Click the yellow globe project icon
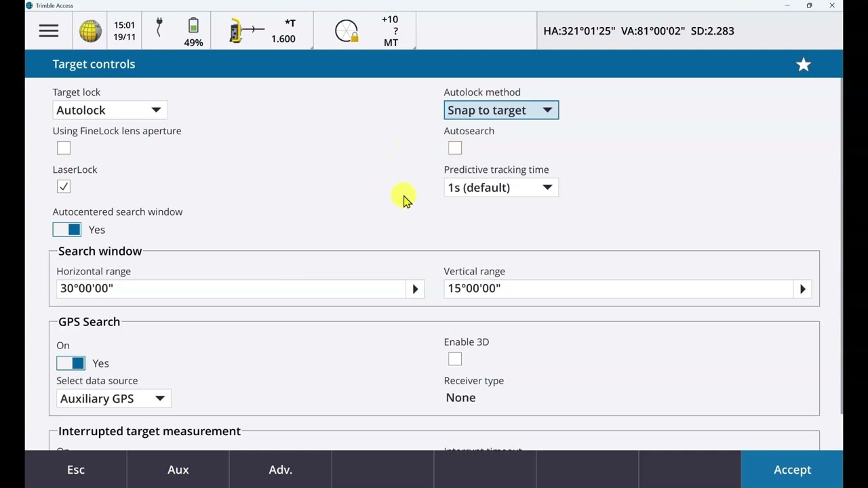This screenshot has width=868, height=488. [90, 31]
